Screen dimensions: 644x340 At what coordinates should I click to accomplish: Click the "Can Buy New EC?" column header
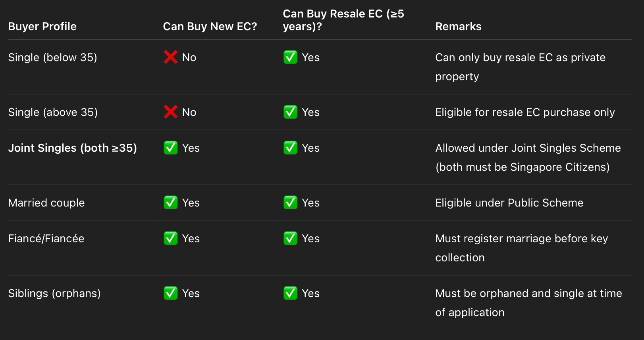pyautogui.click(x=210, y=27)
